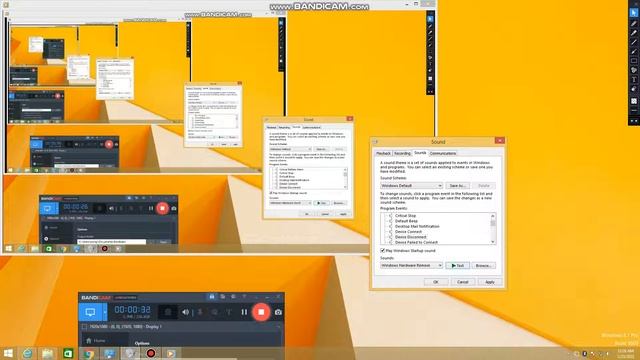
Task: Select the highlighter drawing tool
Action: click(x=633, y=33)
